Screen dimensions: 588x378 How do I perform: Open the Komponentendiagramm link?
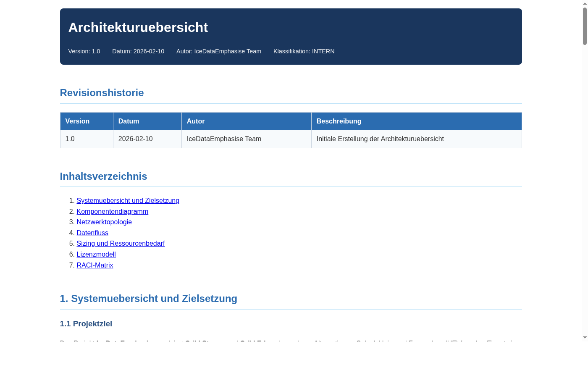112,211
